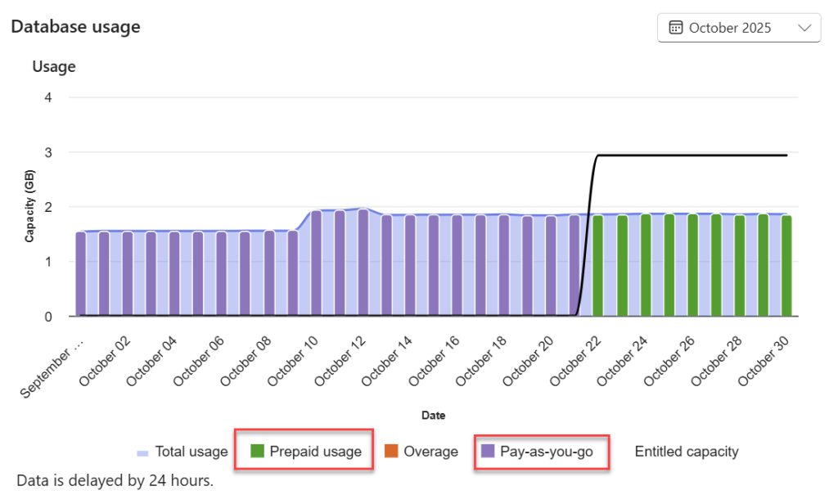This screenshot has height=504, width=838.
Task: Click the green Prepaid usage swatch
Action: pos(258,452)
